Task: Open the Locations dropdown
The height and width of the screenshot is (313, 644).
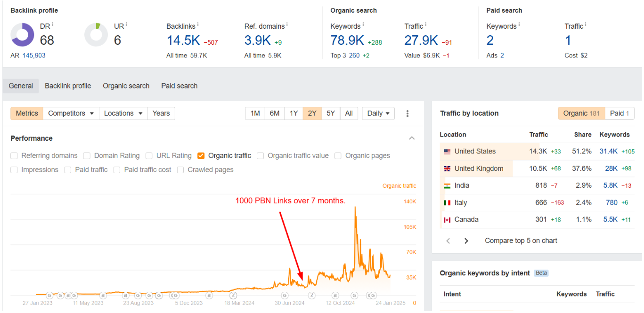Action: (123, 113)
